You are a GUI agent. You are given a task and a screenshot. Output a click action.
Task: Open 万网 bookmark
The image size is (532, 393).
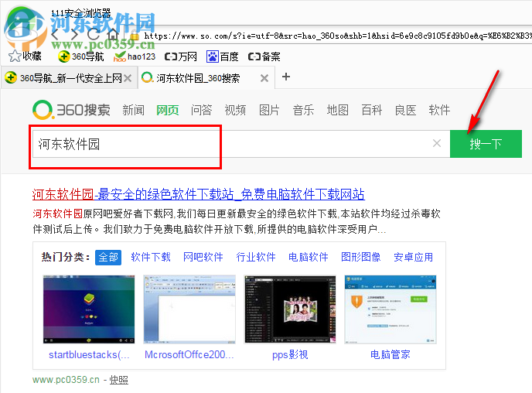[180, 56]
